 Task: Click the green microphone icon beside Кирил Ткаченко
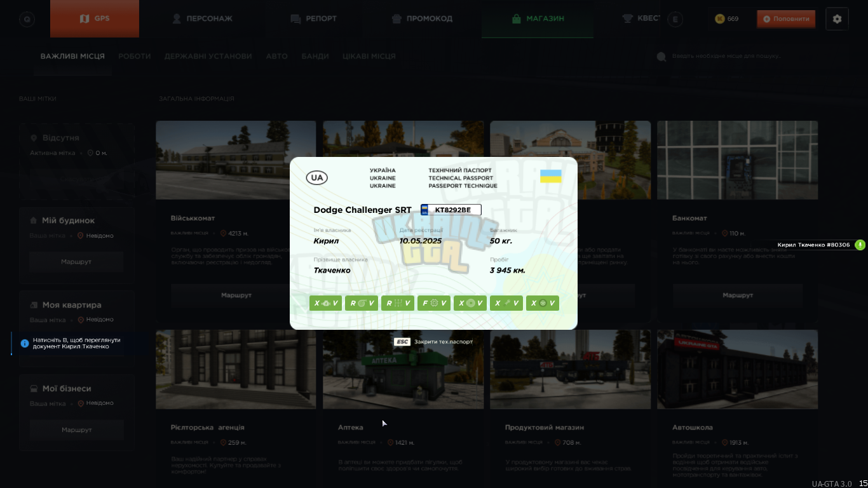click(860, 245)
